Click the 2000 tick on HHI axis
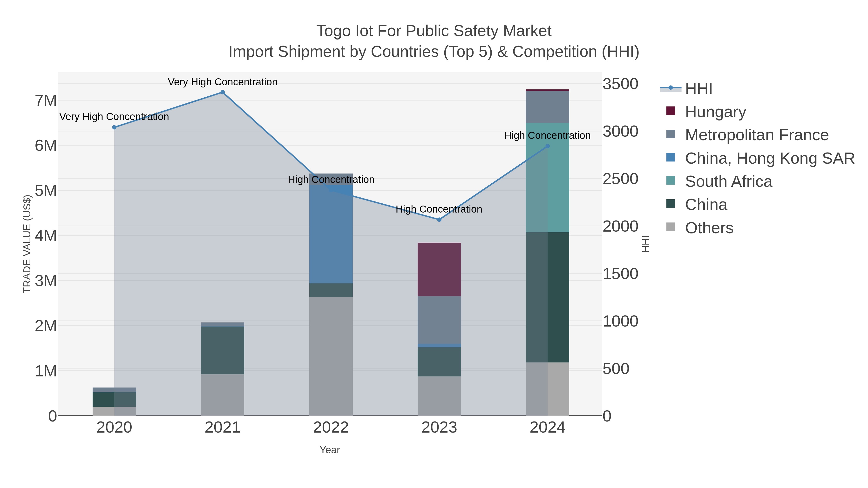This screenshot has height=488, width=868. (620, 226)
